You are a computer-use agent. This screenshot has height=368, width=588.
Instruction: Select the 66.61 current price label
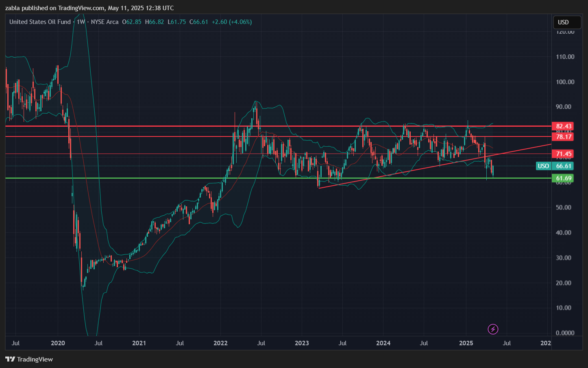coord(564,166)
